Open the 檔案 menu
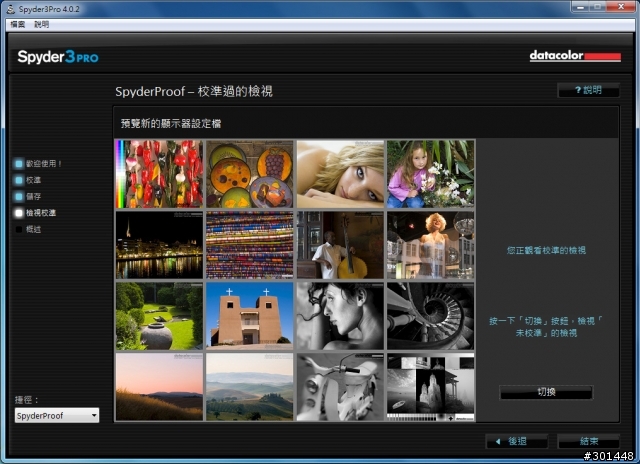Screen dimensions: 640x464 point(18,24)
